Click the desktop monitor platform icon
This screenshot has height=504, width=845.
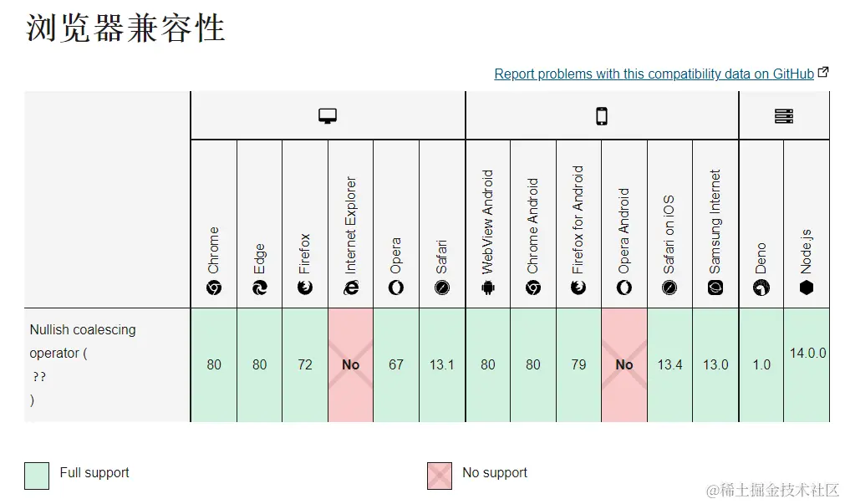point(327,116)
